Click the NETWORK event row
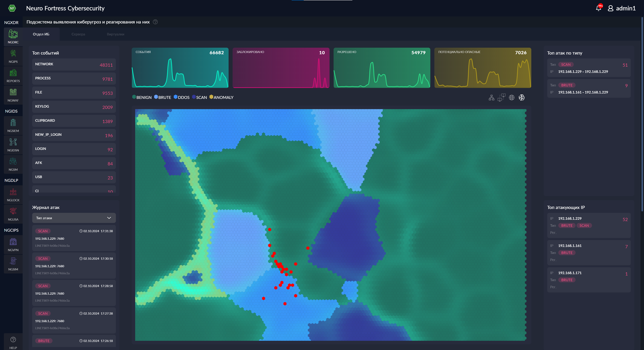 click(74, 65)
